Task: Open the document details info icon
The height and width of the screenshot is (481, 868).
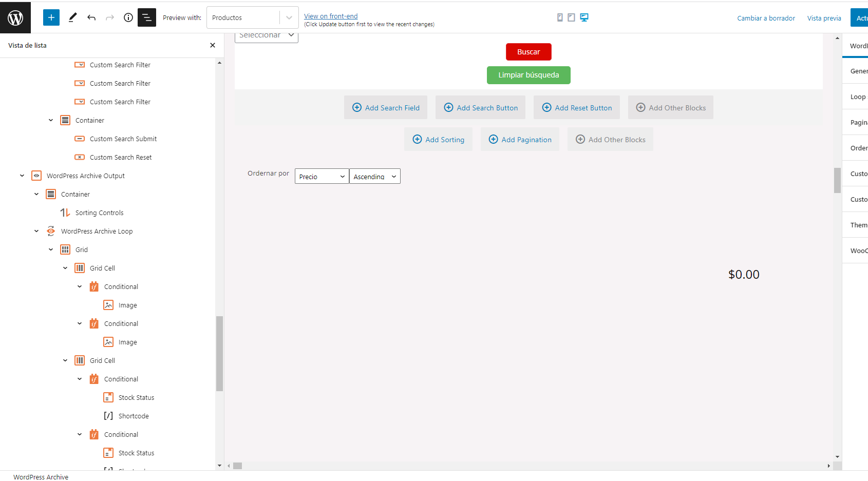Action: 128,17
